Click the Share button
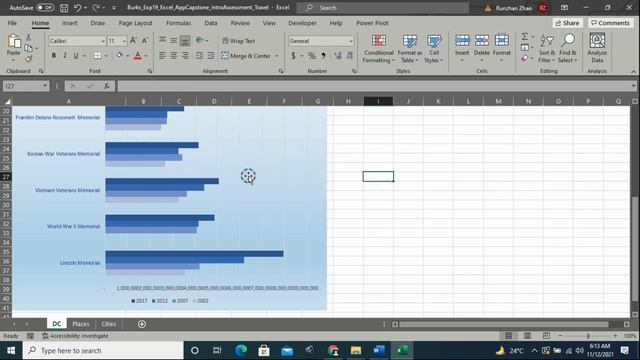640x360 pixels. pos(567,23)
